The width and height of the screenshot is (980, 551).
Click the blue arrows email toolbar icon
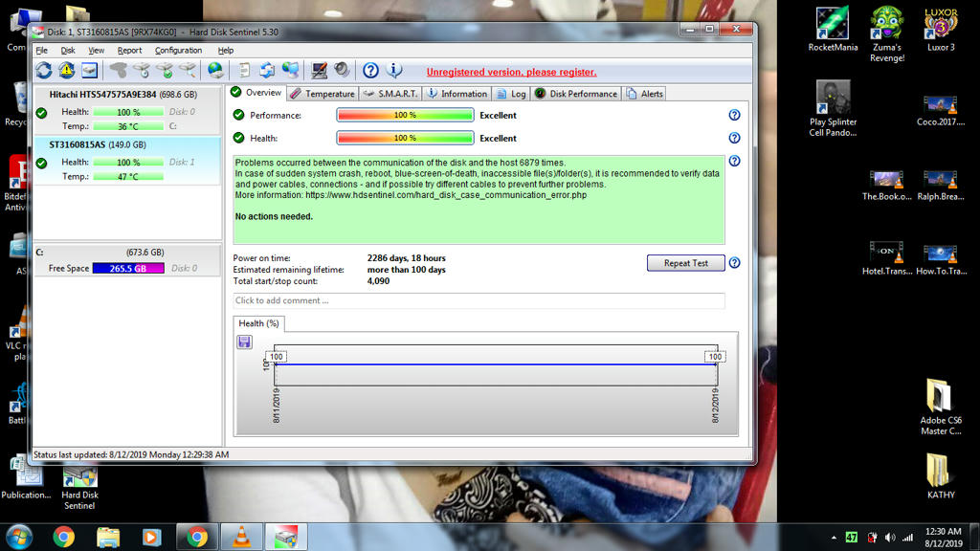(267, 70)
